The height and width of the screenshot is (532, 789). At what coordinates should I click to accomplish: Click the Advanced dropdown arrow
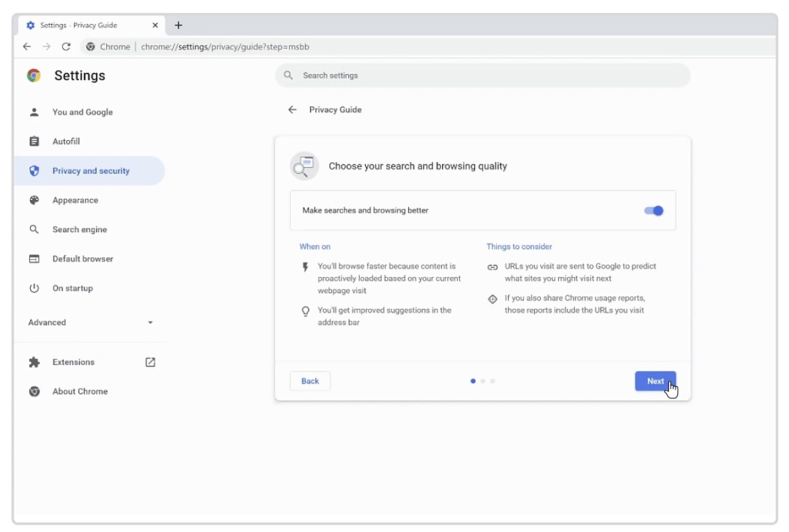pyautogui.click(x=150, y=322)
